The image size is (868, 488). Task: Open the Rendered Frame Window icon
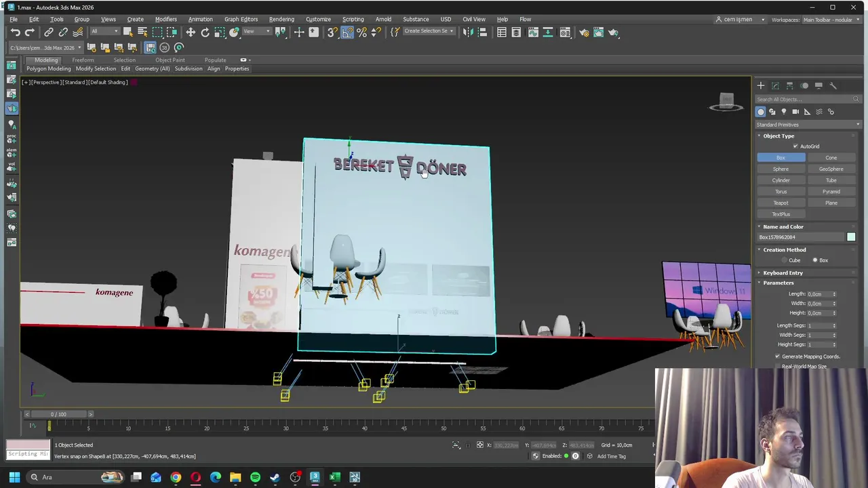coord(599,33)
